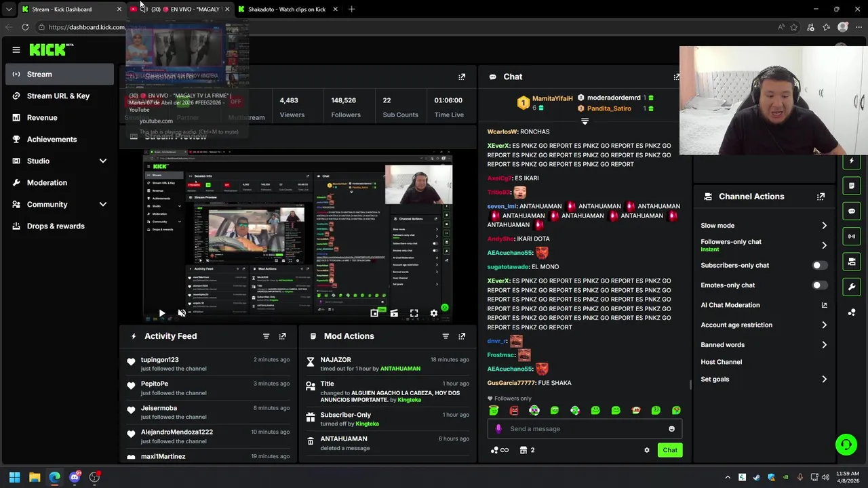Click the camera widget in right sidebar
The width and height of the screenshot is (868, 488).
pyautogui.click(x=852, y=262)
